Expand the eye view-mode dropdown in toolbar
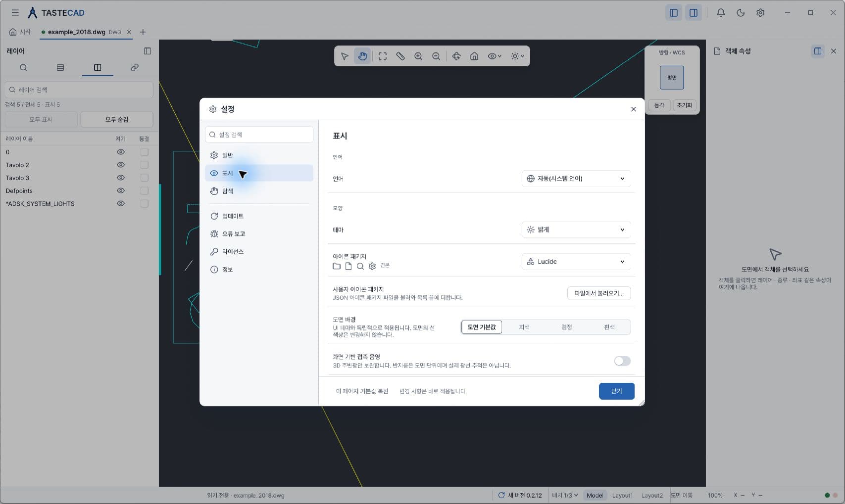 [495, 56]
